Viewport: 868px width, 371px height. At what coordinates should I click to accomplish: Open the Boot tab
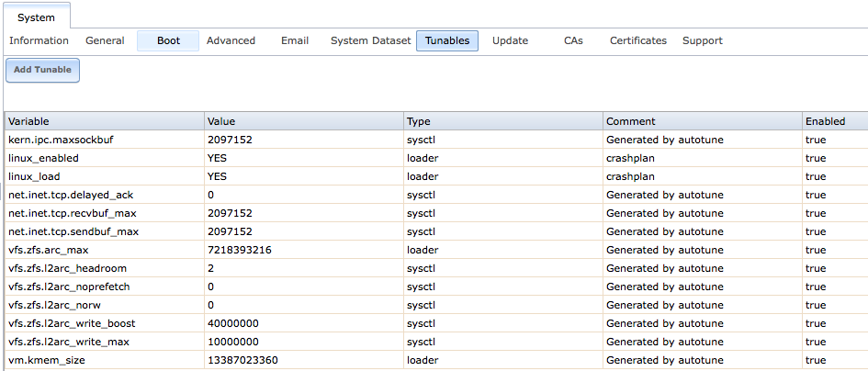[168, 40]
